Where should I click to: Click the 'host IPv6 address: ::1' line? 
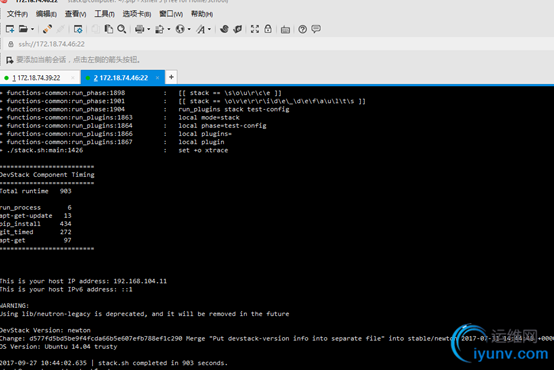coord(66,289)
